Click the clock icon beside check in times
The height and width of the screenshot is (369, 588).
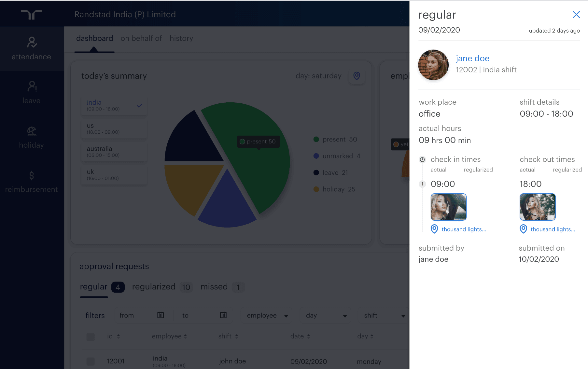coord(422,159)
